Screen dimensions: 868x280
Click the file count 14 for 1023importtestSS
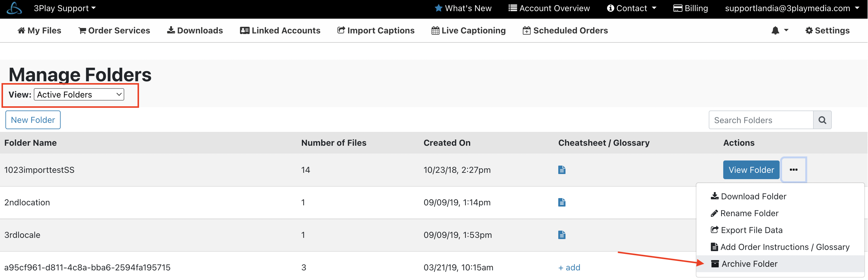[306, 170]
